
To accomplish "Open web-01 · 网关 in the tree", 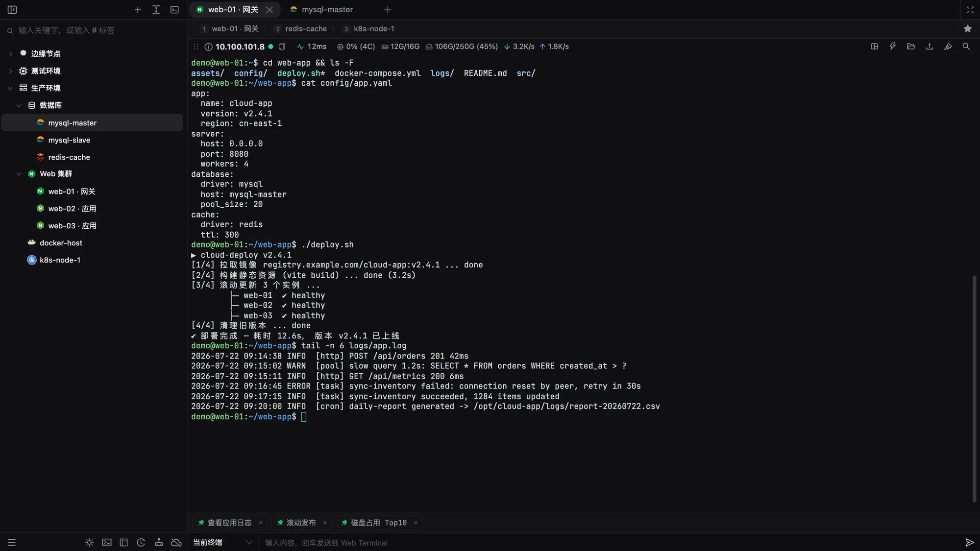I will (x=93, y=192).
